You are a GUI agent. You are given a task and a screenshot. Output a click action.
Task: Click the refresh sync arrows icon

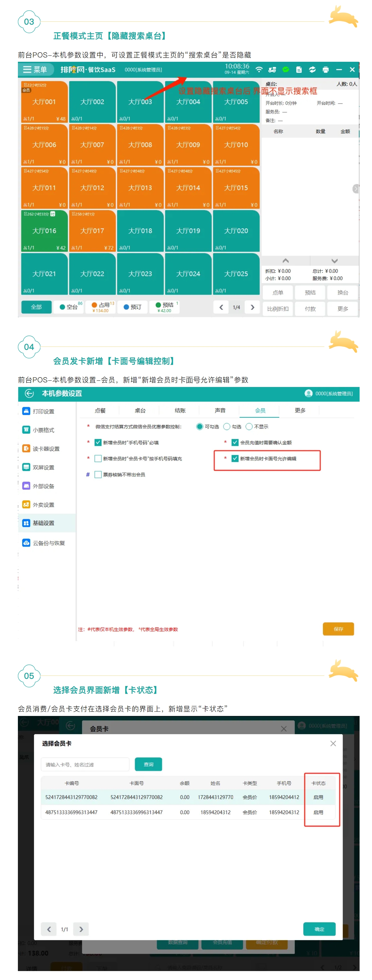[x=312, y=70]
